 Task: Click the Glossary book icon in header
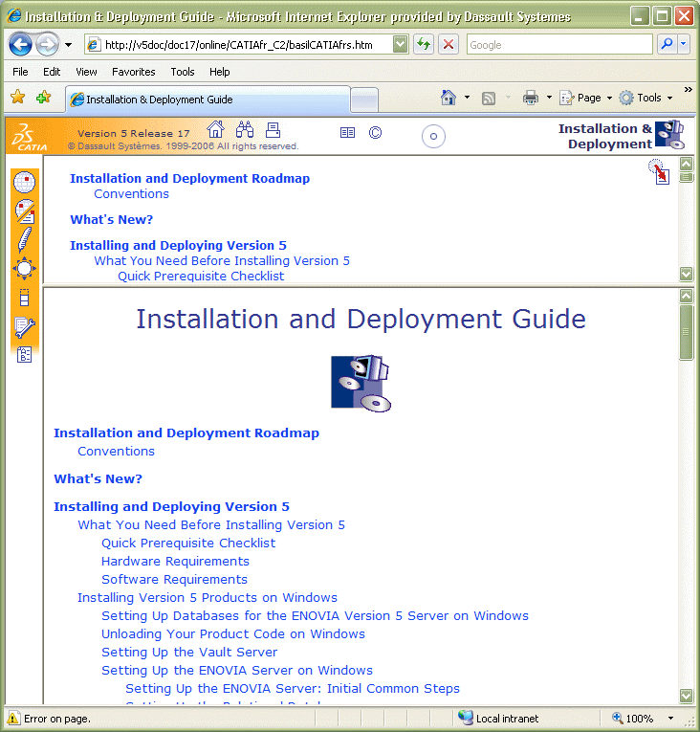pyautogui.click(x=347, y=133)
